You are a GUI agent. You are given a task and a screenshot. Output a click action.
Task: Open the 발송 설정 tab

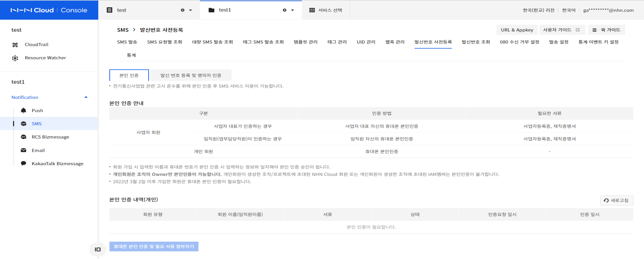click(x=559, y=42)
